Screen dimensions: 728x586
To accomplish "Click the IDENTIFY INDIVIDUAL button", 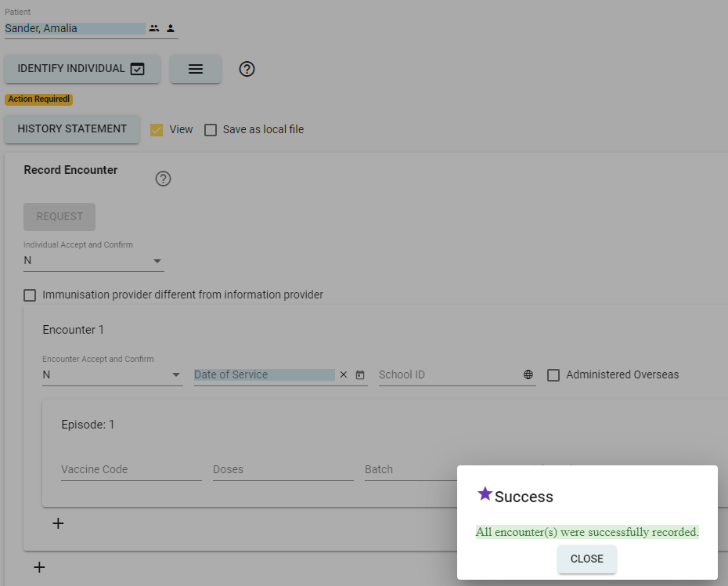I will pyautogui.click(x=82, y=69).
